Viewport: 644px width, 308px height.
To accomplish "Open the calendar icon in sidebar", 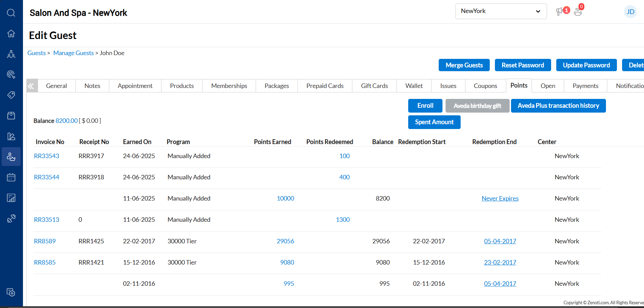I will point(11,177).
